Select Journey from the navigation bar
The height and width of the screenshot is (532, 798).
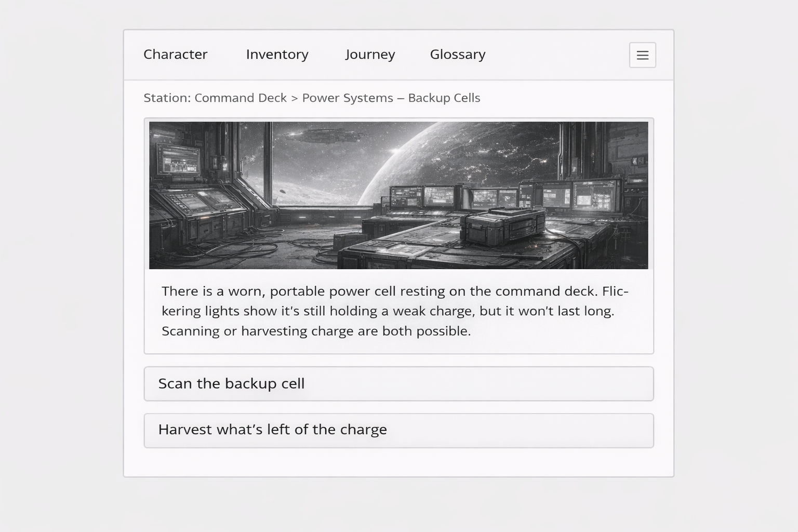click(370, 55)
